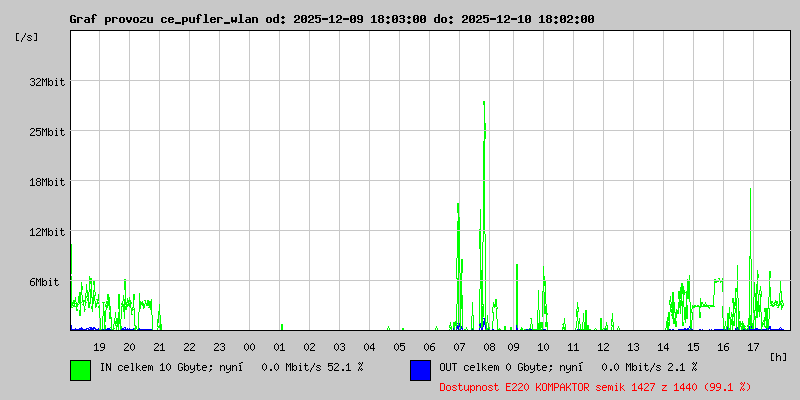Click the hour label '10' on time axis
This screenshot has width=800, height=400.
[x=543, y=347]
